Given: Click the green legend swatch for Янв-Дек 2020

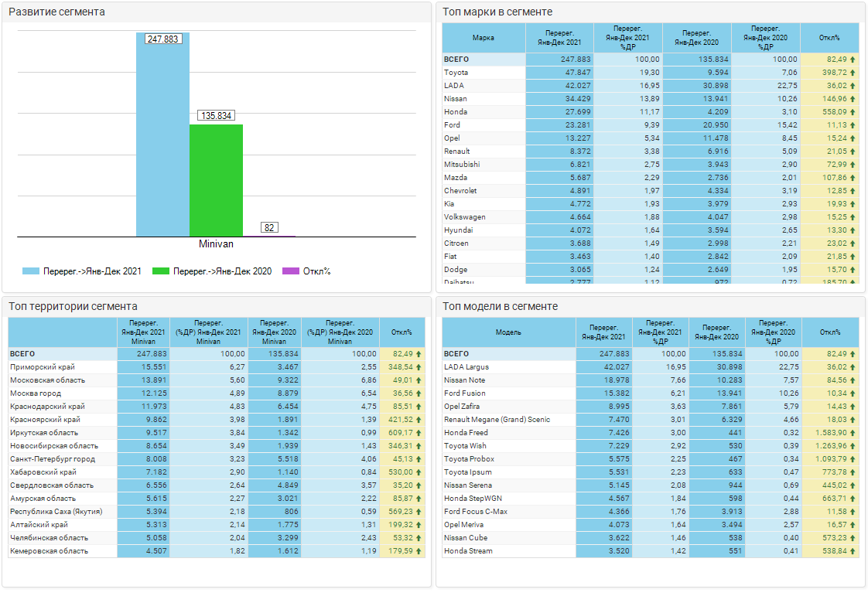Looking at the screenshot, I should (161, 271).
